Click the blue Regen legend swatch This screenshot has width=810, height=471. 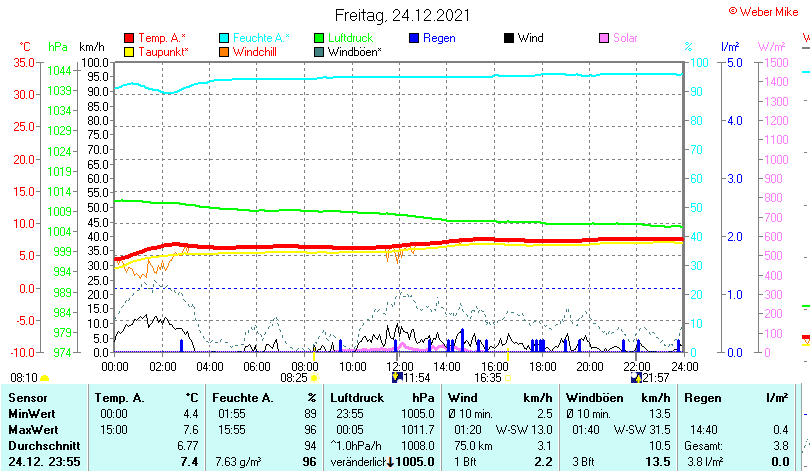[414, 38]
